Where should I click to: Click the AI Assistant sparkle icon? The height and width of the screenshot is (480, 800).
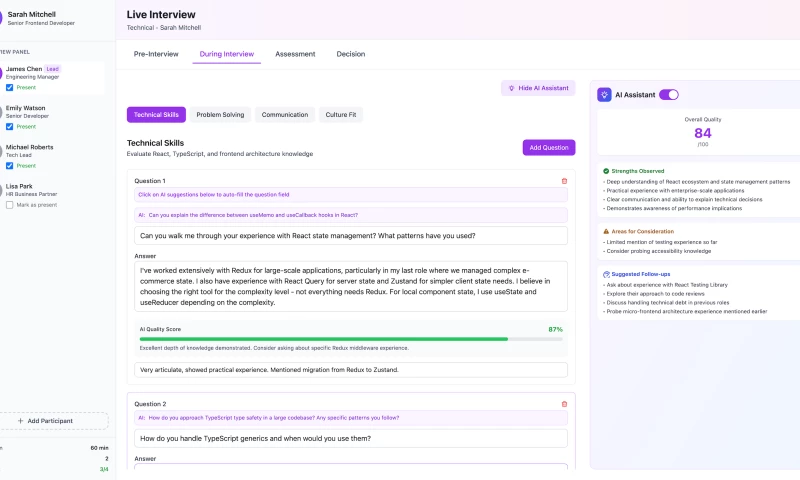pos(604,95)
